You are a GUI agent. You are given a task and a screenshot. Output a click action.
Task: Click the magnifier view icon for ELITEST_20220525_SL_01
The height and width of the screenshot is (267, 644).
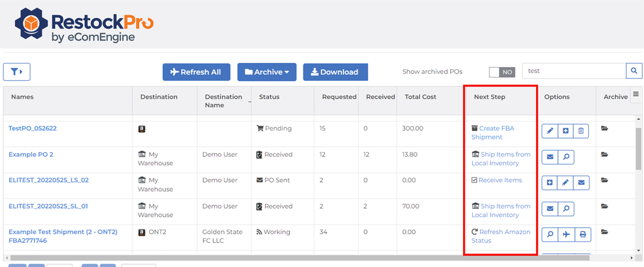[x=566, y=208]
